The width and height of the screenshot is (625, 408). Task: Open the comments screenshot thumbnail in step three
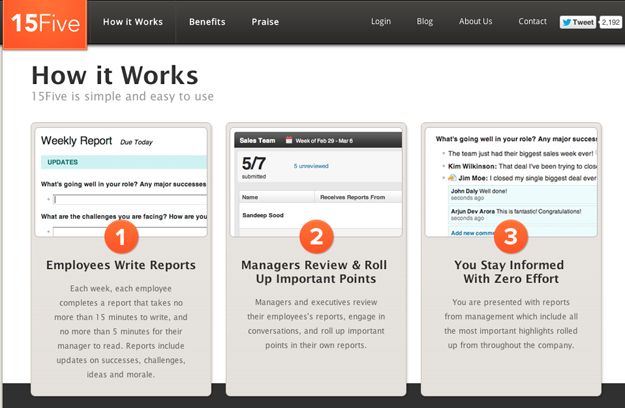click(511, 182)
